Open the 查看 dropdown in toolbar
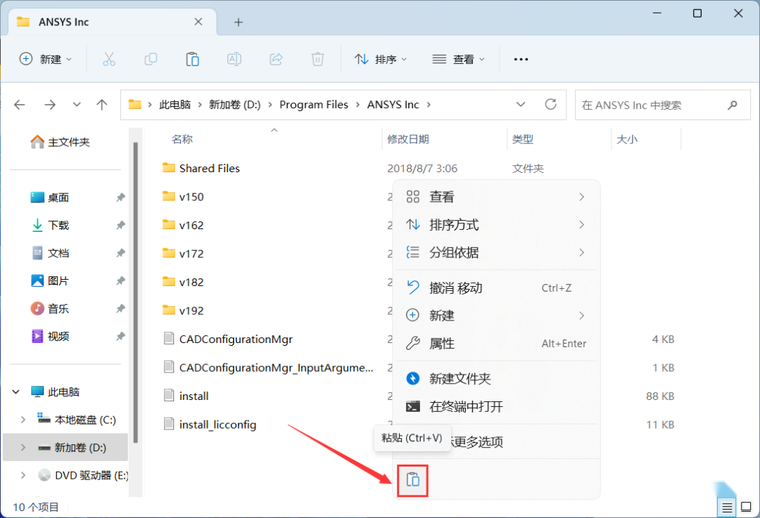 tap(458, 59)
